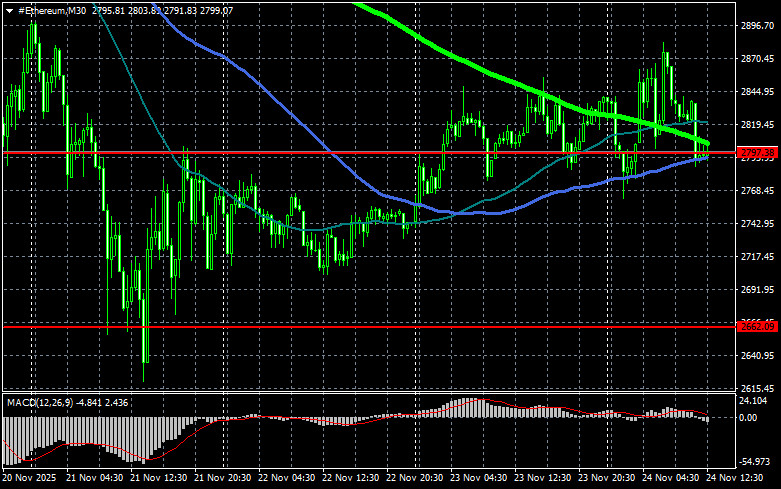Click the 21 Nov 20:30 time label
Viewport: 781px width, 489px height.
click(223, 478)
